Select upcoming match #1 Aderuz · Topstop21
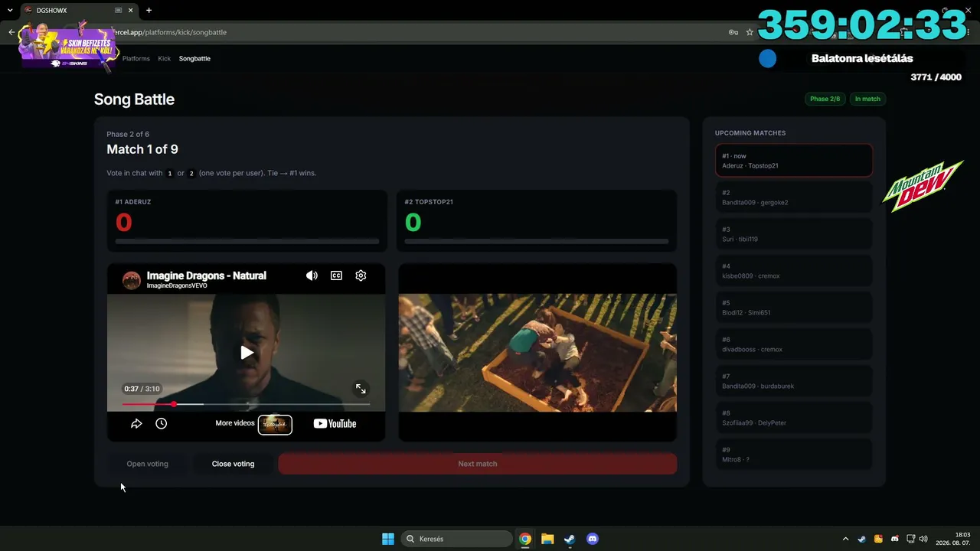Viewport: 980px width, 551px height. [x=794, y=161]
